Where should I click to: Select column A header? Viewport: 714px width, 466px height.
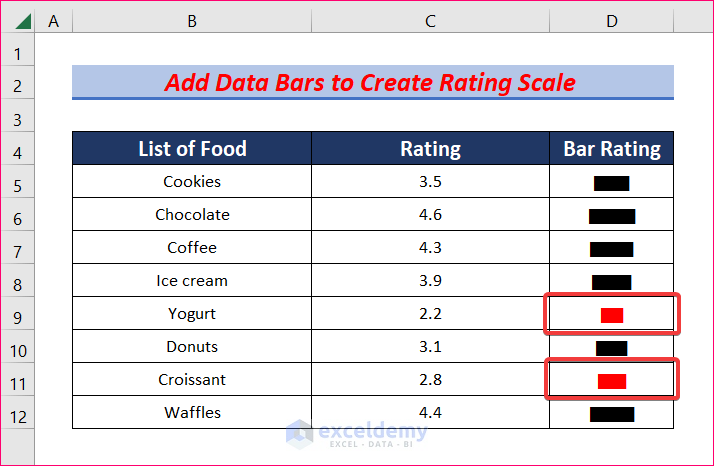53,20
